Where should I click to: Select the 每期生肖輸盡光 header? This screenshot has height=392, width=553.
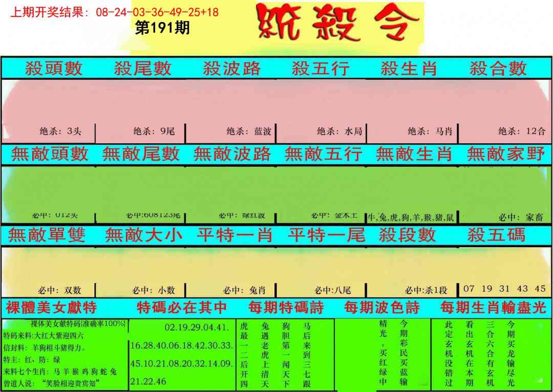coord(493,308)
